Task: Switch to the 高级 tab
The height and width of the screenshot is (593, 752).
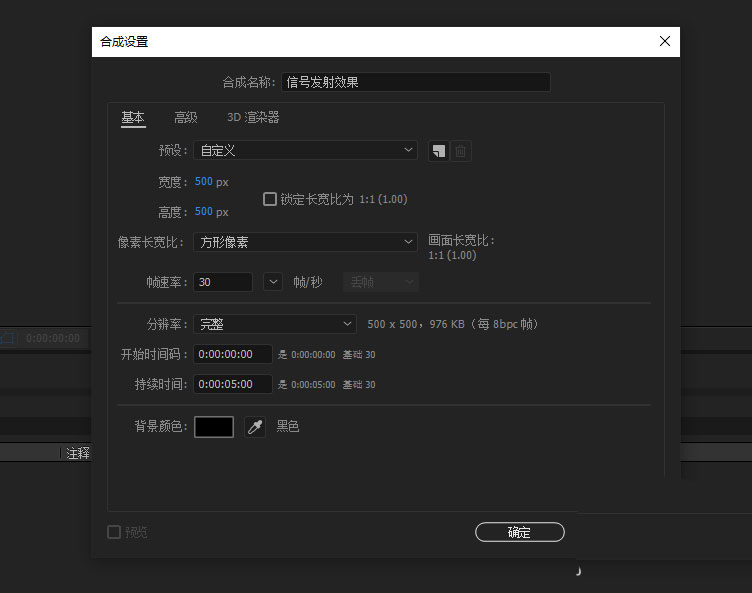Action: (186, 118)
